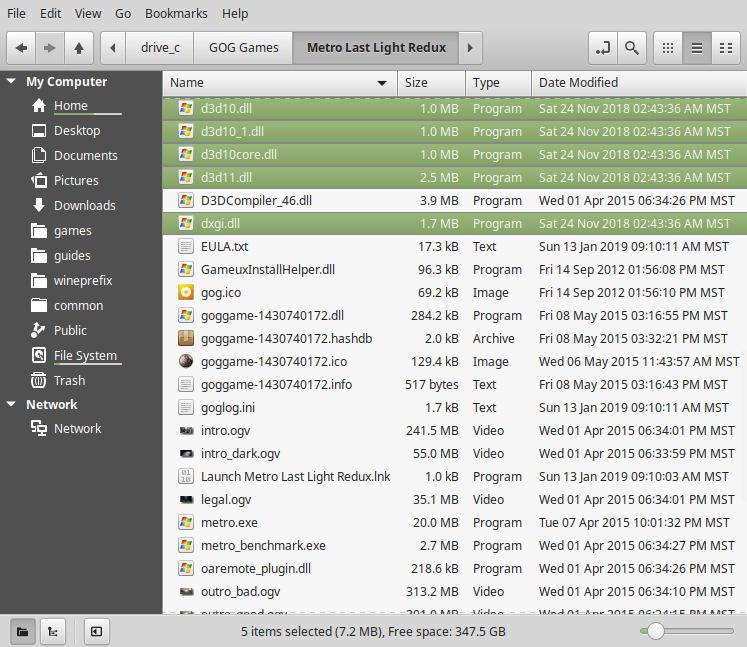Navigate to drive_c in the path bar

160,48
